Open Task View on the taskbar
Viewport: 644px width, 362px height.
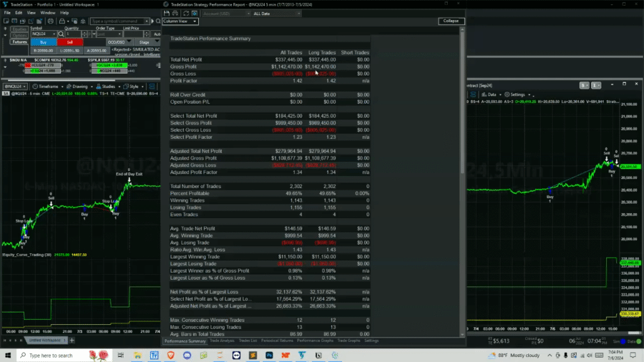[120, 355]
